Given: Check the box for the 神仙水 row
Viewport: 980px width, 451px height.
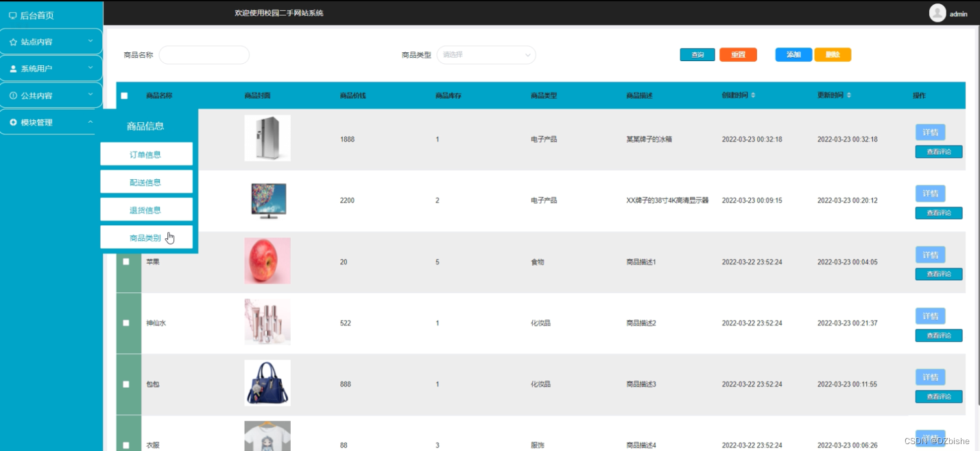Looking at the screenshot, I should [126, 323].
